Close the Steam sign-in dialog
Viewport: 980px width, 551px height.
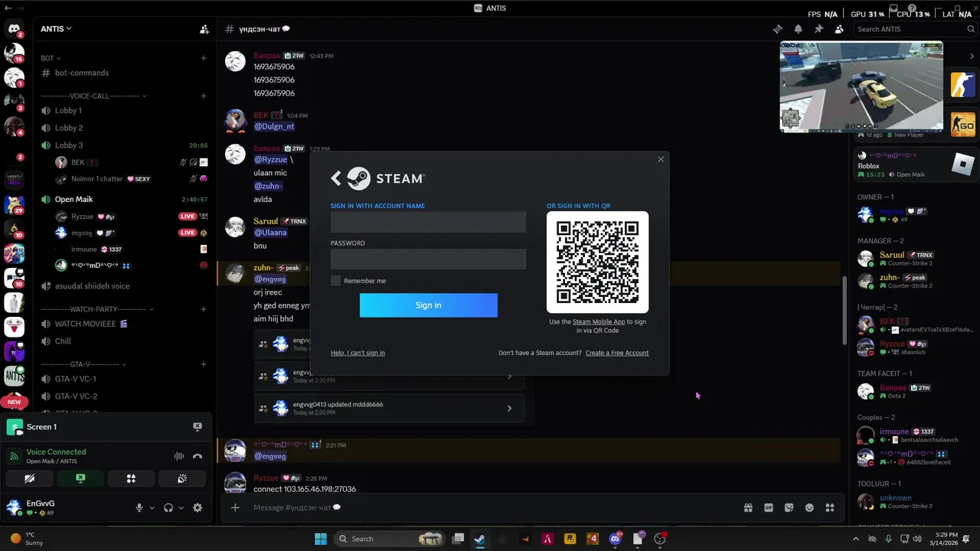(661, 159)
